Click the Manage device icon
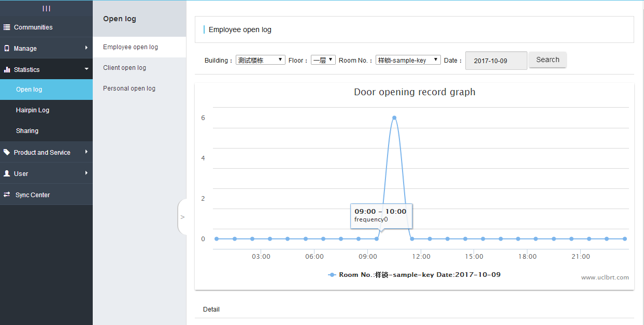Image resolution: width=644 pixels, height=325 pixels. tap(7, 48)
